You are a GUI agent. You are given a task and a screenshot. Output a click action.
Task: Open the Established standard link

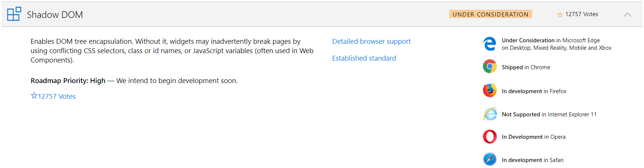364,58
